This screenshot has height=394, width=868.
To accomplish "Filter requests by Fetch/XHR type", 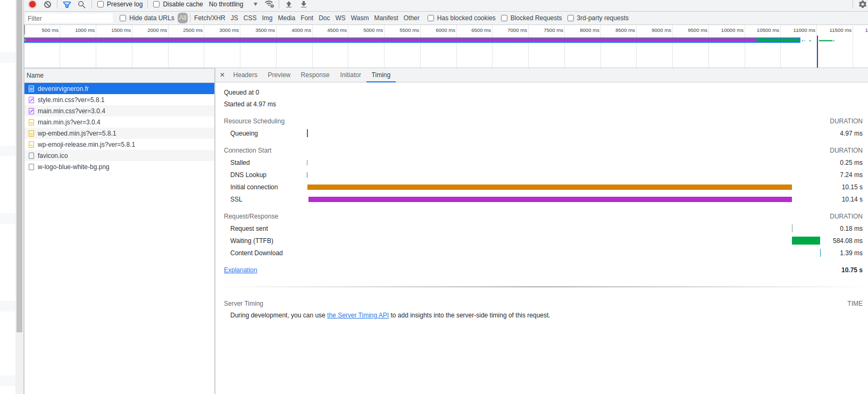I will (x=210, y=18).
